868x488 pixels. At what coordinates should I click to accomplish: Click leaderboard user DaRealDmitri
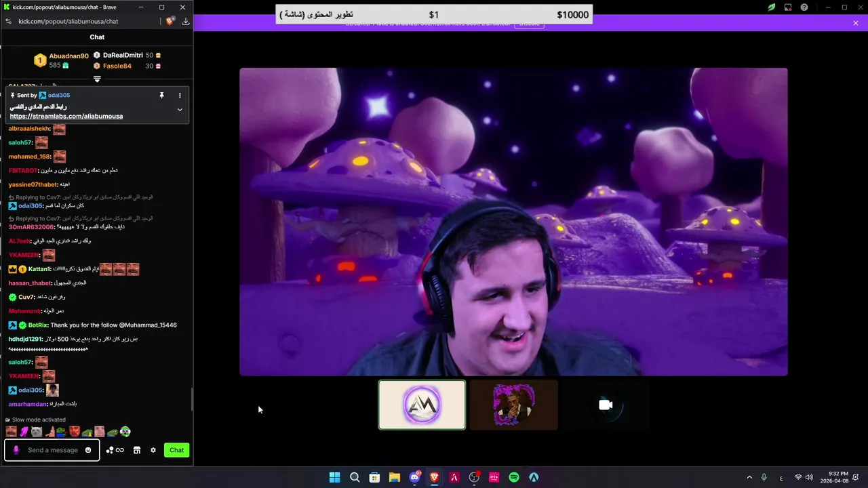coord(123,55)
